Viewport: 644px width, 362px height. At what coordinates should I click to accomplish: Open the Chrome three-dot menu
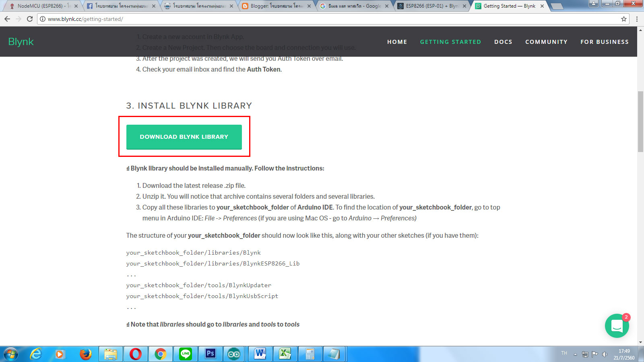637,19
